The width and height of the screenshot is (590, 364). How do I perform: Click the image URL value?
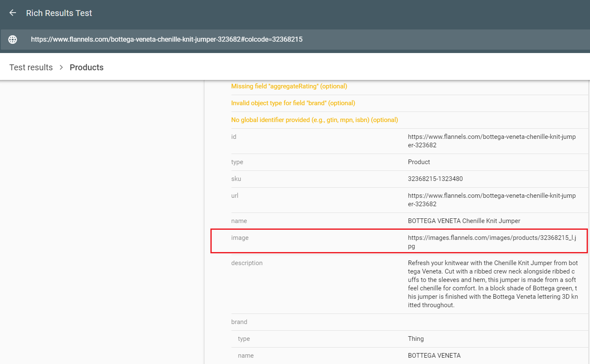point(492,242)
